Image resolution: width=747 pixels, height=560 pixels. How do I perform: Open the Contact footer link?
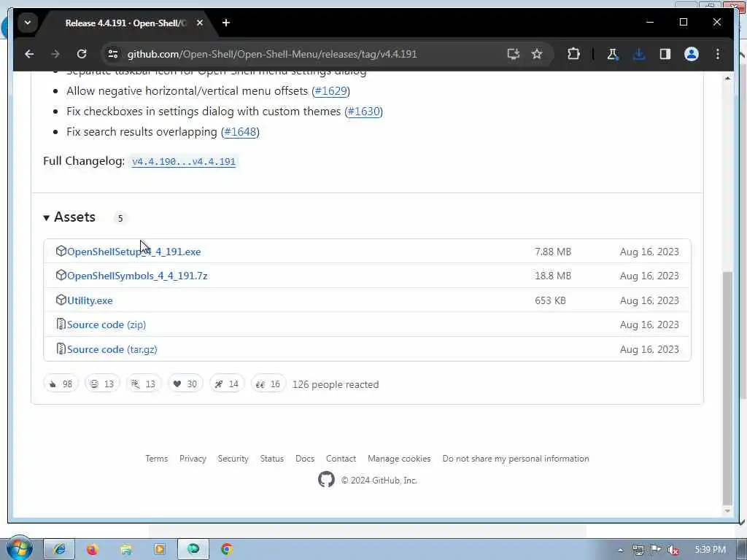(x=341, y=459)
